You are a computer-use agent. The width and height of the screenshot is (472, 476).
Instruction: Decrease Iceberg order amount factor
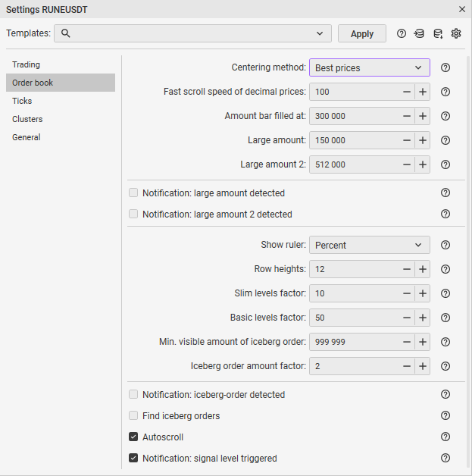(407, 366)
